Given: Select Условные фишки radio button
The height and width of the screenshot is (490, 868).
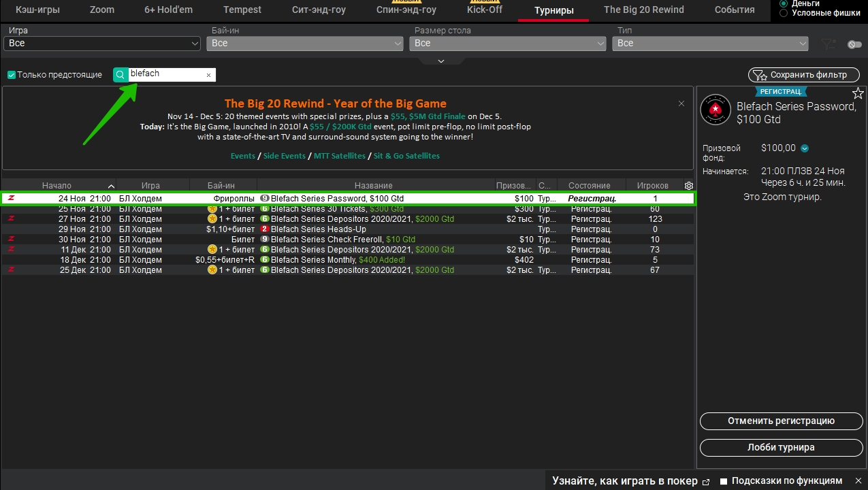Looking at the screenshot, I should click(784, 13).
